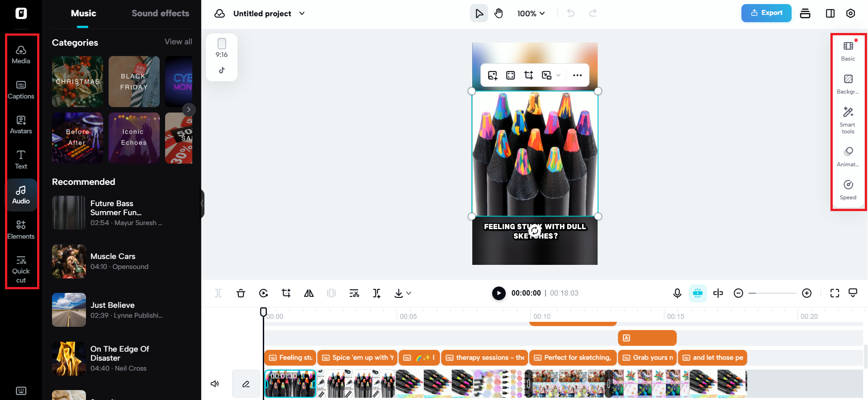The width and height of the screenshot is (868, 400).
Task: Select the 'Feeling stu' caption clip
Action: click(x=290, y=358)
